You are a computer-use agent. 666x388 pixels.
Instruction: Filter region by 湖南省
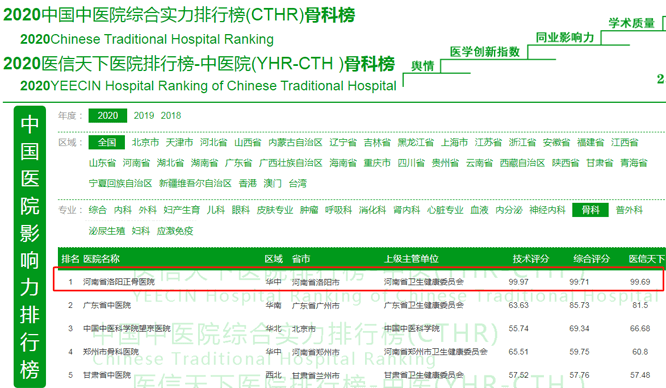pyautogui.click(x=204, y=163)
